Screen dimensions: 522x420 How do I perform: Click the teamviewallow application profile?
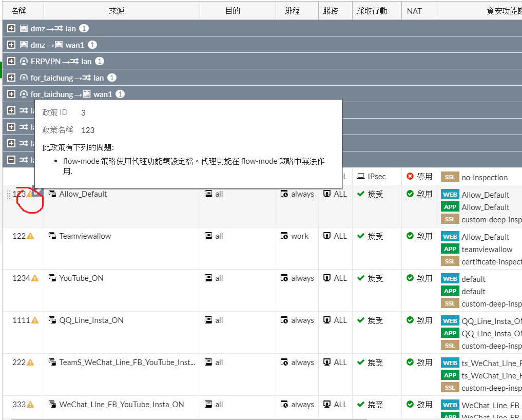487,250
